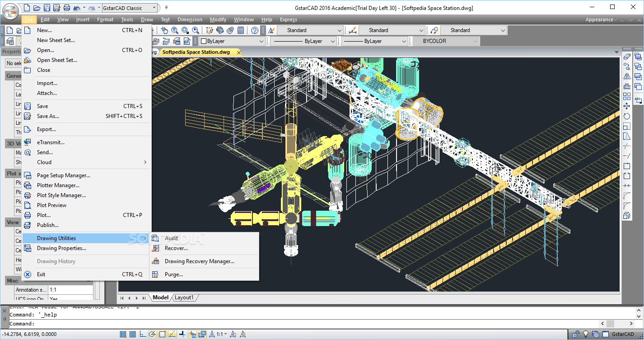Toggle Dynamic Input in the status bar
This screenshot has height=340, width=644.
tap(192, 335)
